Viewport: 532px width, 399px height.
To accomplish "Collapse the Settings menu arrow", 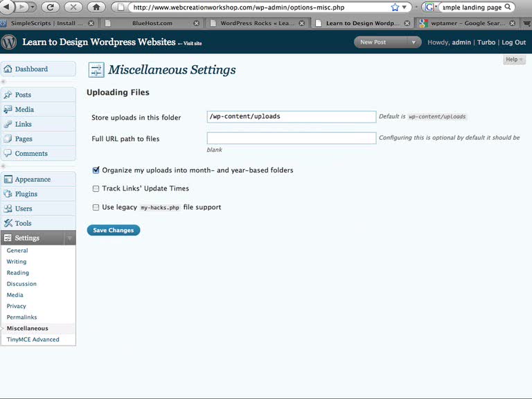I will coord(69,238).
